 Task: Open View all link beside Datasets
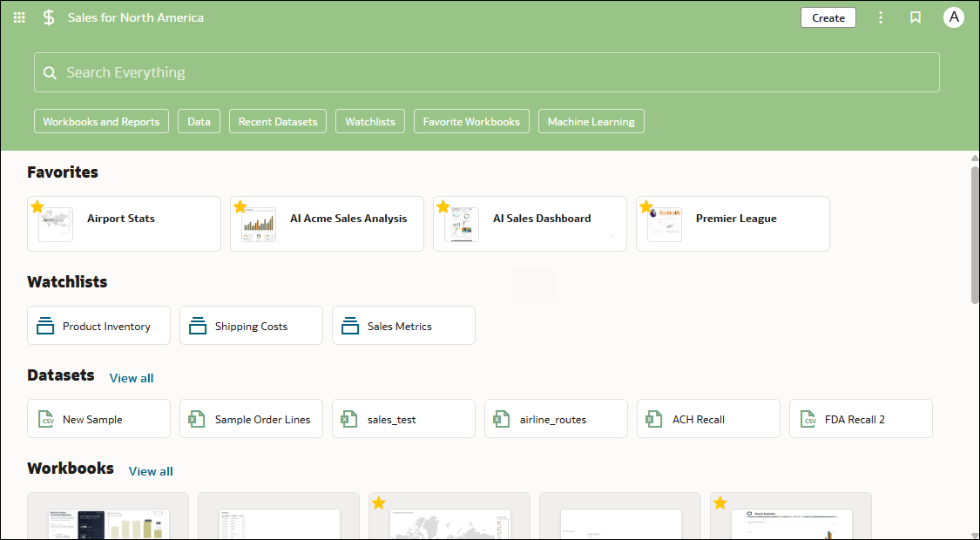[x=132, y=378]
